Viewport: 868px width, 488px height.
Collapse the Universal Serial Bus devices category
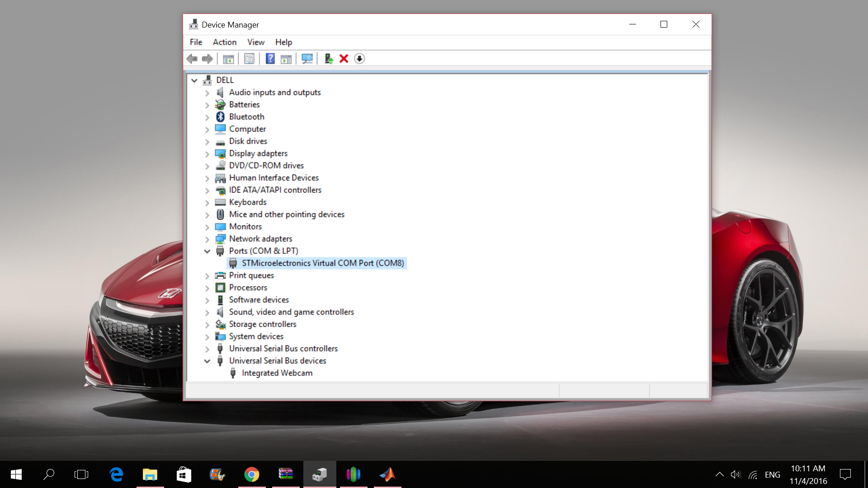(x=208, y=361)
